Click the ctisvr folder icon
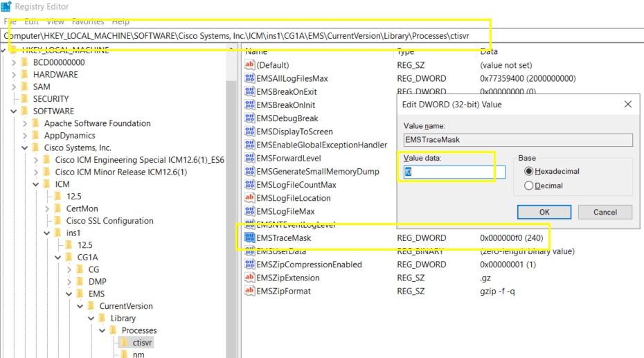This screenshot has height=358, width=644. (x=124, y=342)
